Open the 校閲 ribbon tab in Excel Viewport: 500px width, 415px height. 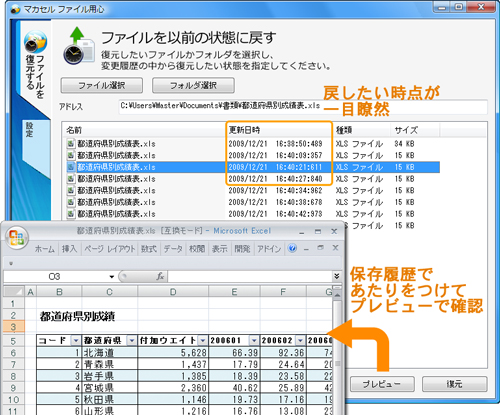click(197, 249)
